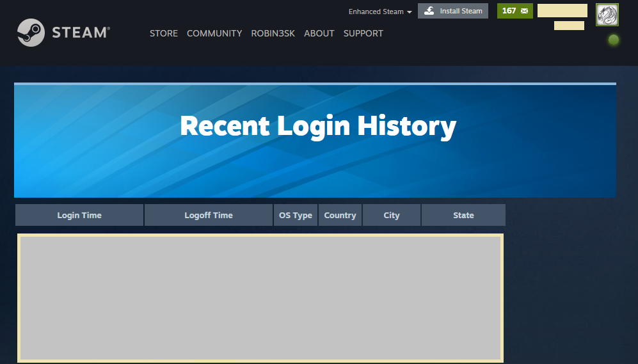The image size is (638, 364).
Task: Go to the ABOUT page
Action: click(x=319, y=33)
